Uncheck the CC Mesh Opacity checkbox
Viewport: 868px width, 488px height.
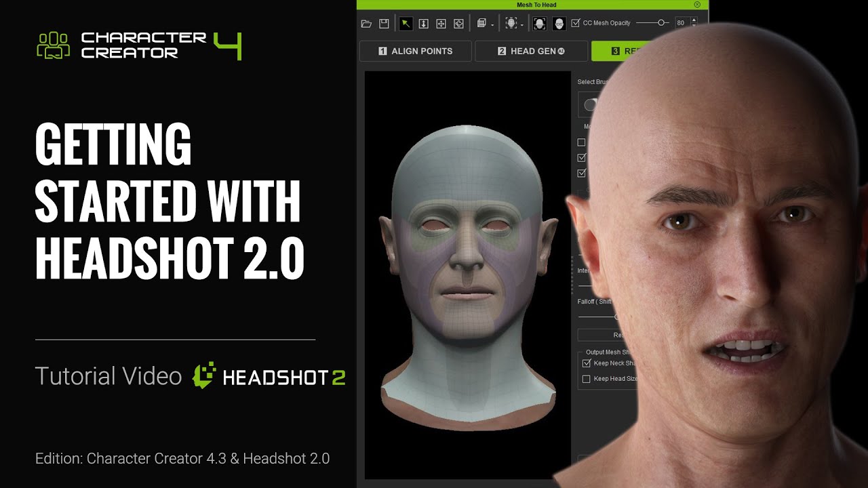click(x=576, y=23)
